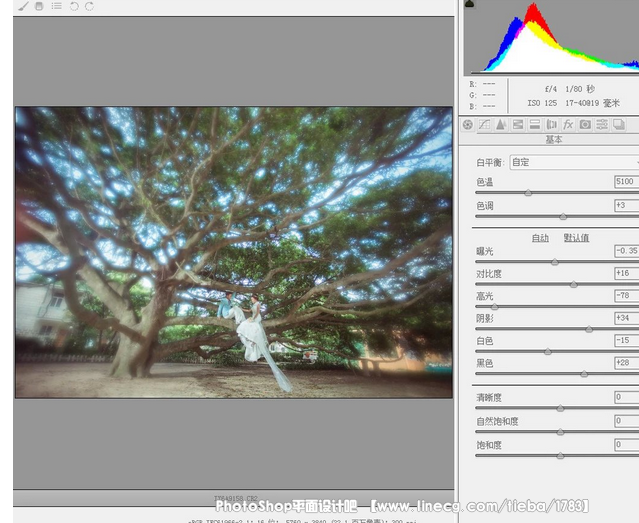Click the 自动 auto adjustment link
Screen dimensions: 639x523
540,238
